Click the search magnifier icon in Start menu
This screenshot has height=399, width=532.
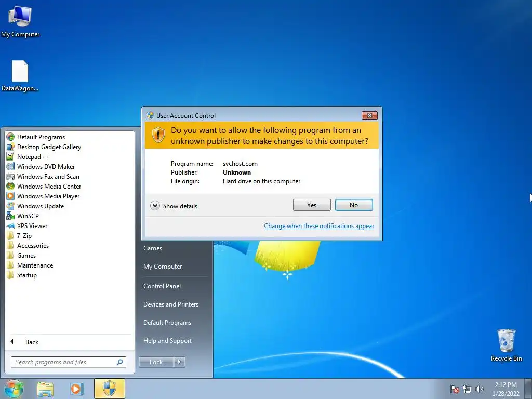tap(120, 362)
